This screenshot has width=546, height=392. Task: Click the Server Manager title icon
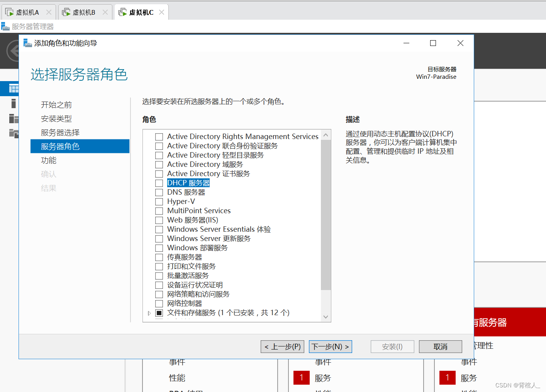coord(5,26)
